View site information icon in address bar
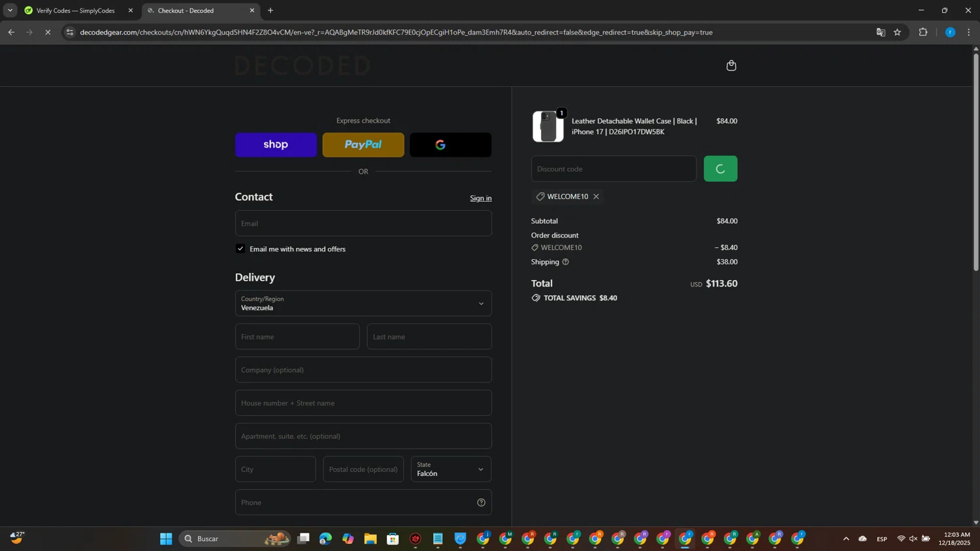The height and width of the screenshot is (551, 980). 70,32
